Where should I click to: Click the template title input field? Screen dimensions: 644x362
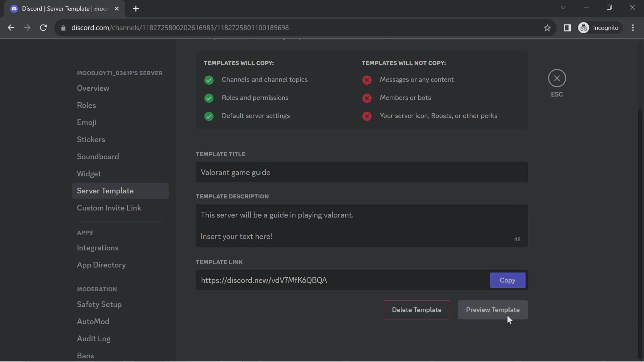pos(361,172)
